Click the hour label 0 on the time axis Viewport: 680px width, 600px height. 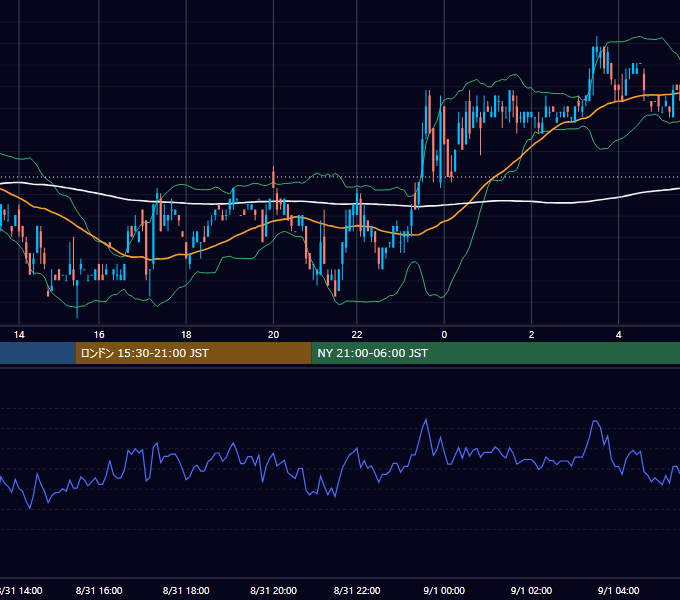[x=444, y=335]
